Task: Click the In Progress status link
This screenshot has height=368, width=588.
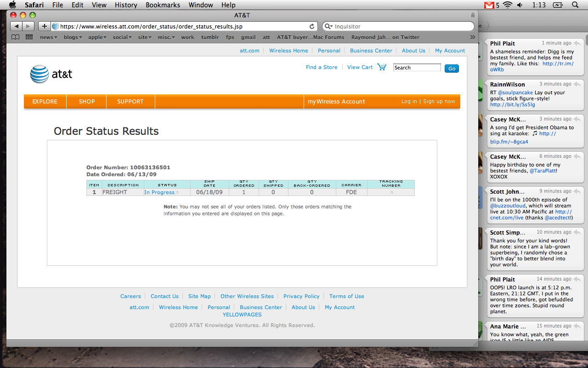Action: 159,192
